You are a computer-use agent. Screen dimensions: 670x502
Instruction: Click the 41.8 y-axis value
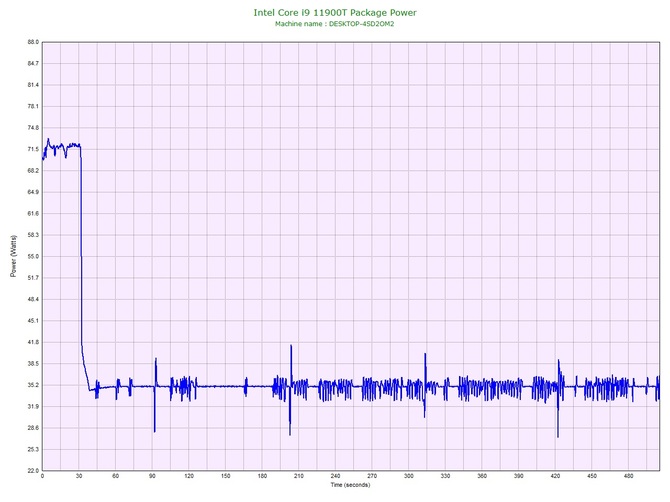33,342
